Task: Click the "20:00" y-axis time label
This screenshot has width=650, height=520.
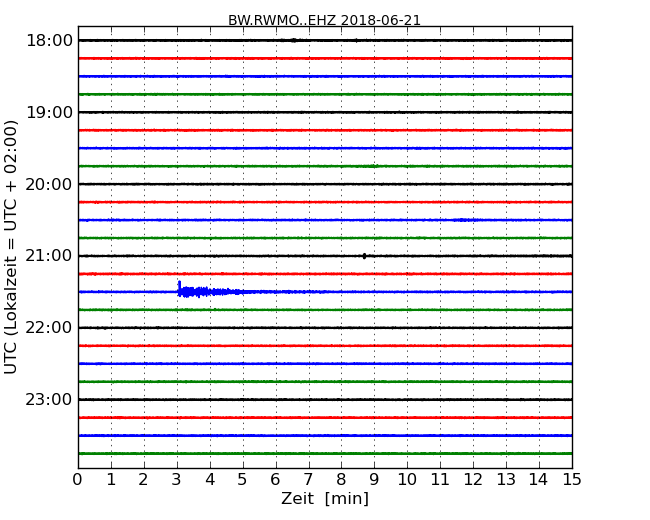Action: 49,184
